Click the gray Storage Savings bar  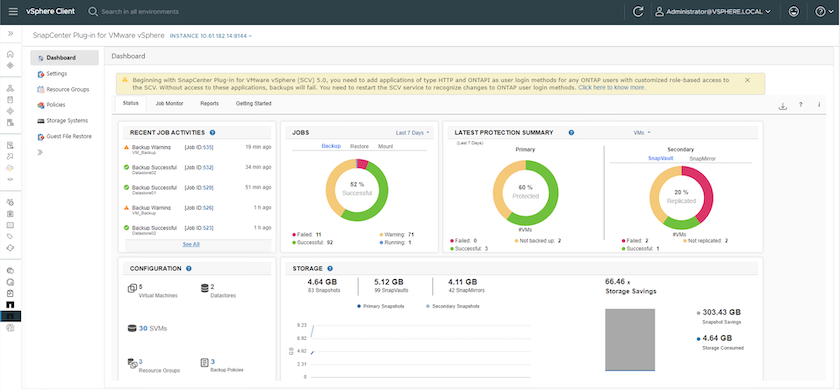point(629,339)
